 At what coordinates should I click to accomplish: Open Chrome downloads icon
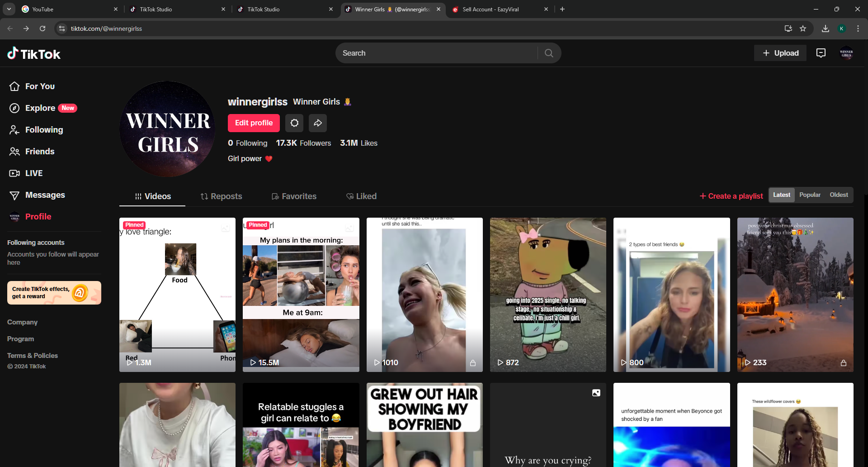[826, 29]
